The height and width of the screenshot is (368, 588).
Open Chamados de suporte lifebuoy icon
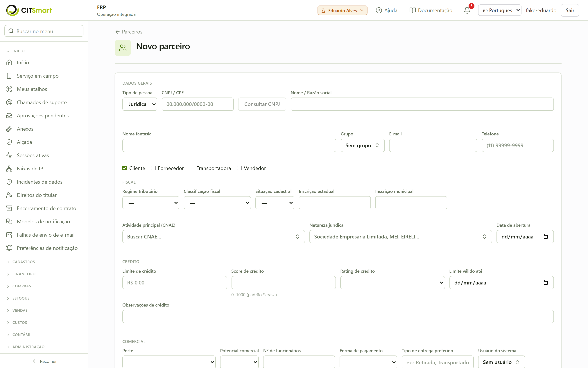pos(9,102)
